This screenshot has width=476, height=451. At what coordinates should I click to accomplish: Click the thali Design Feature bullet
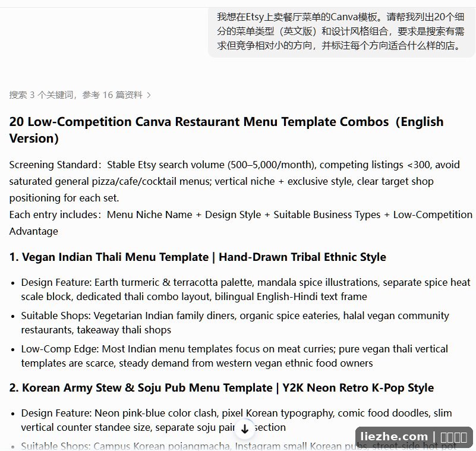tap(245, 289)
